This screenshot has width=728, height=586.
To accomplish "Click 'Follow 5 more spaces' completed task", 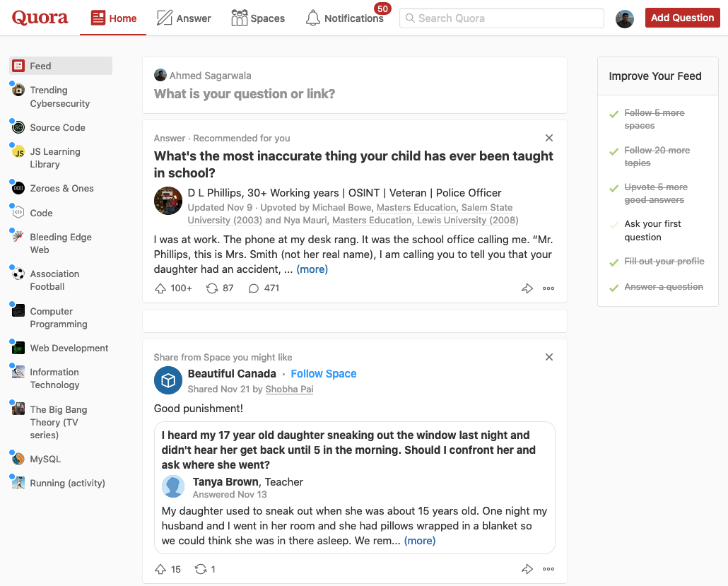I will [654, 119].
